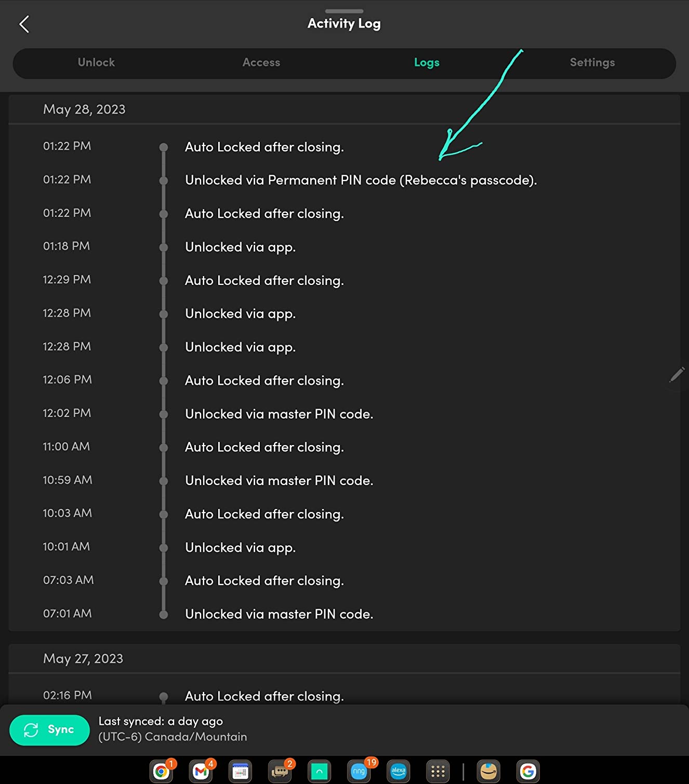Tap the teal smart lock app icon in taskbar
Image resolution: width=689 pixels, height=784 pixels.
tap(320, 771)
